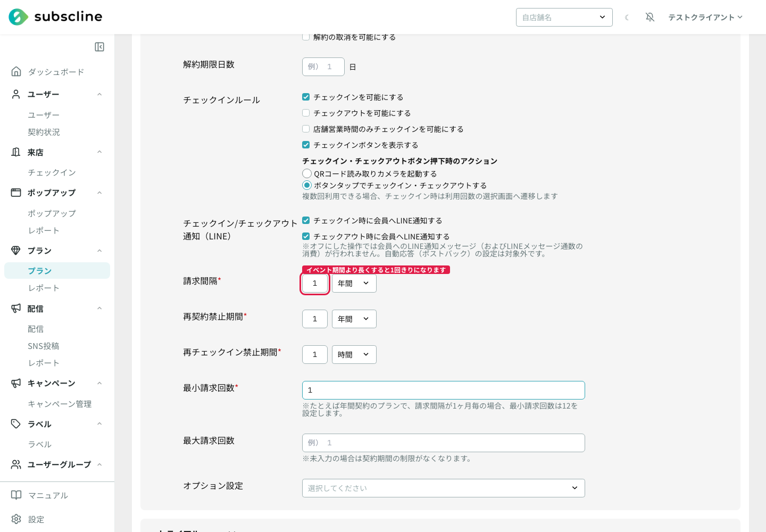Click the ユーザーグループ people icon

click(16, 464)
